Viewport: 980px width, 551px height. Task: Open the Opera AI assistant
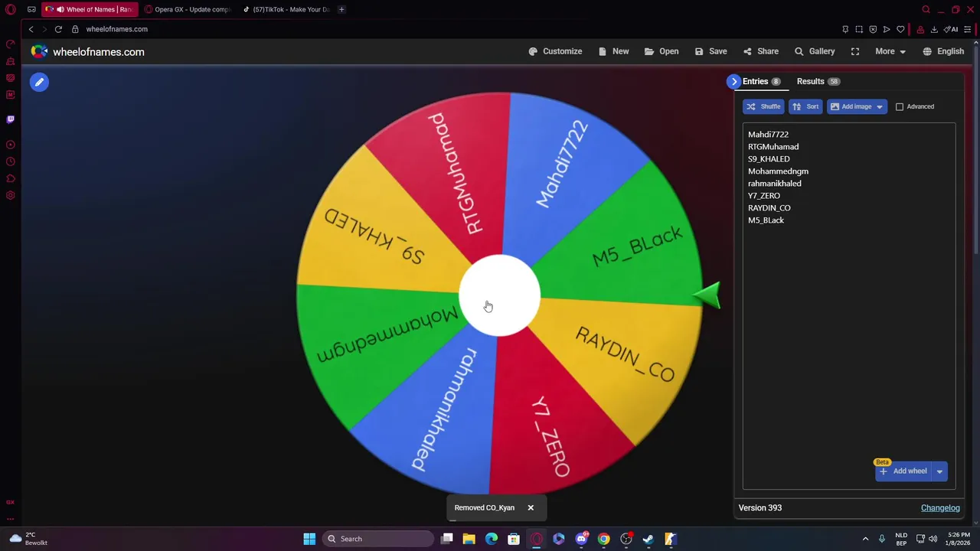click(x=951, y=29)
